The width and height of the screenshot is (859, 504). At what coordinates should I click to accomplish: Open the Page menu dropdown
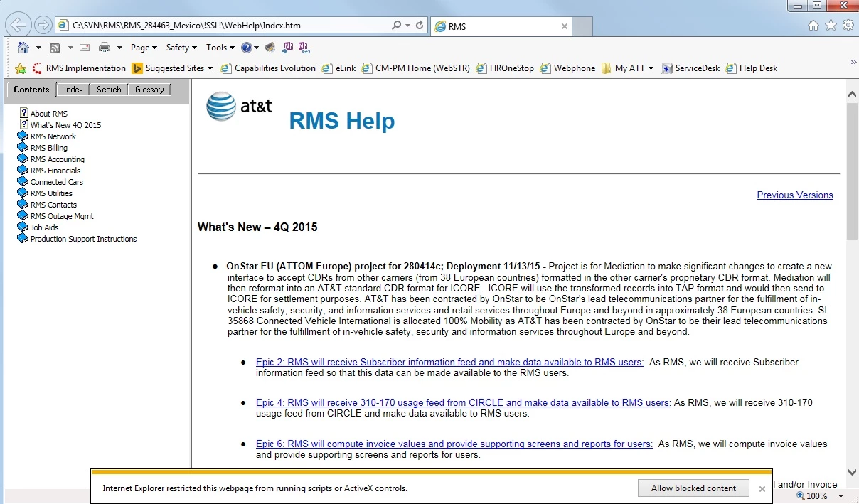144,48
